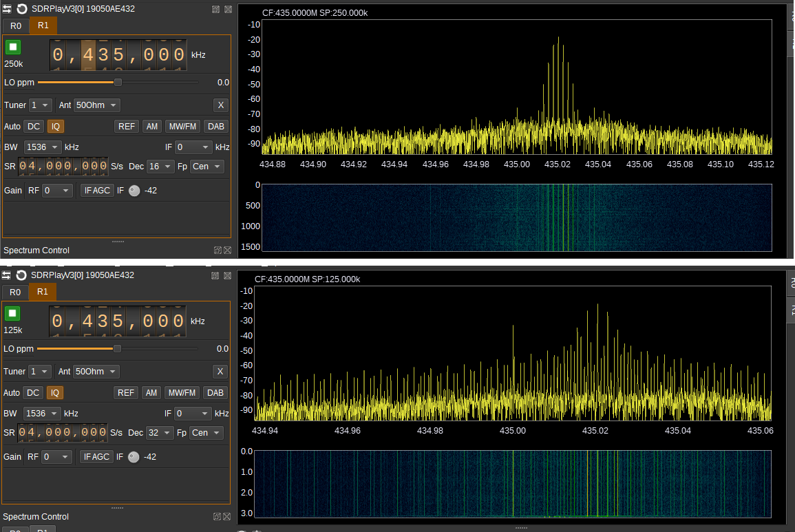Viewport: 795px width, 532px height.
Task: Click the LO ppm slider handle in the top panel
Action: [118, 82]
